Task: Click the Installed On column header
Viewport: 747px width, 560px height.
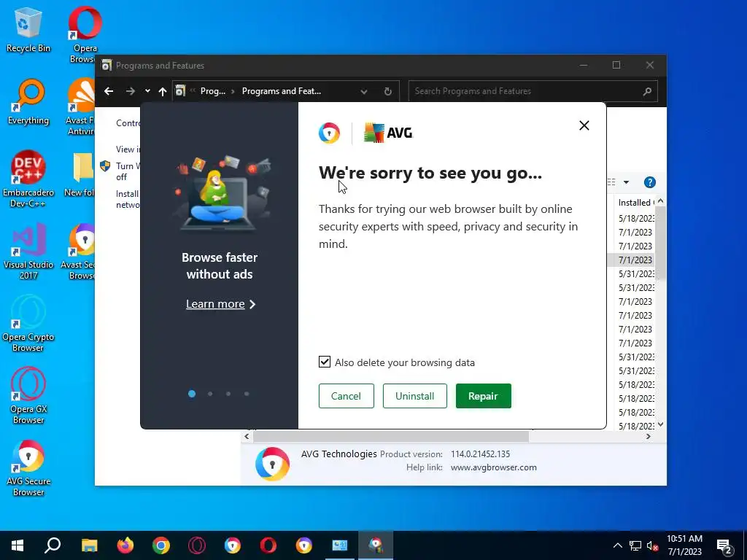Action: click(635, 203)
